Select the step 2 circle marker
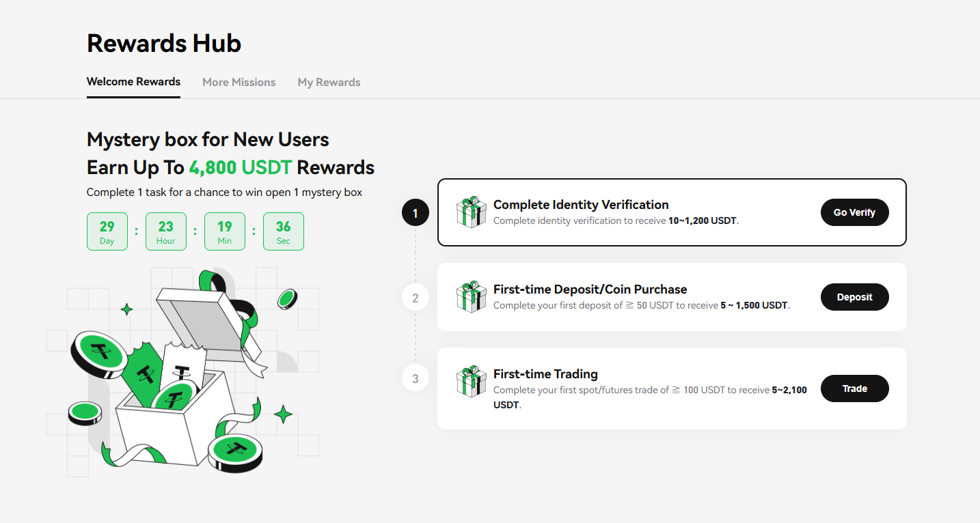980x523 pixels. click(415, 296)
